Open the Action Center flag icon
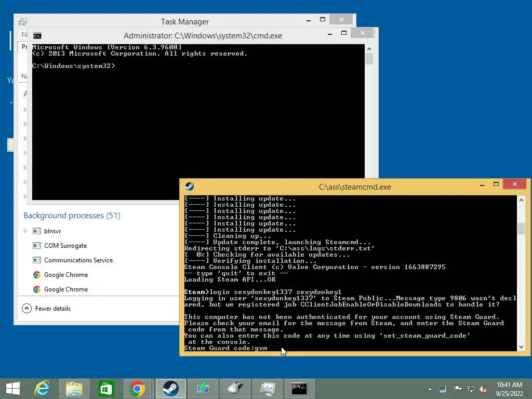 point(458,389)
